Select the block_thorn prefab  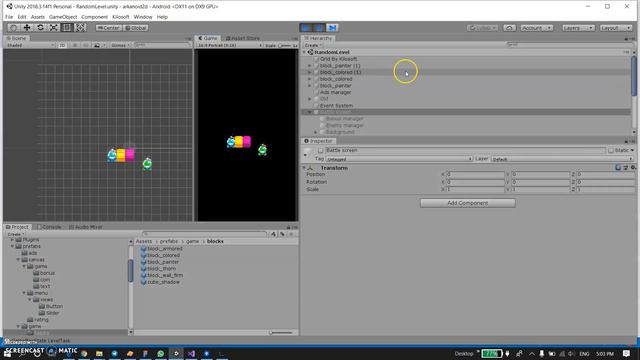click(x=162, y=269)
